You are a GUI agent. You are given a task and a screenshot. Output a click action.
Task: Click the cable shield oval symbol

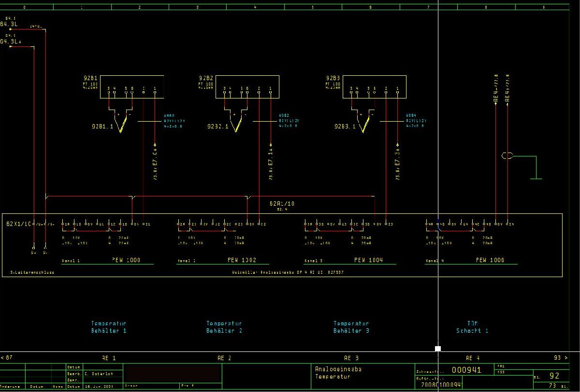(x=507, y=156)
